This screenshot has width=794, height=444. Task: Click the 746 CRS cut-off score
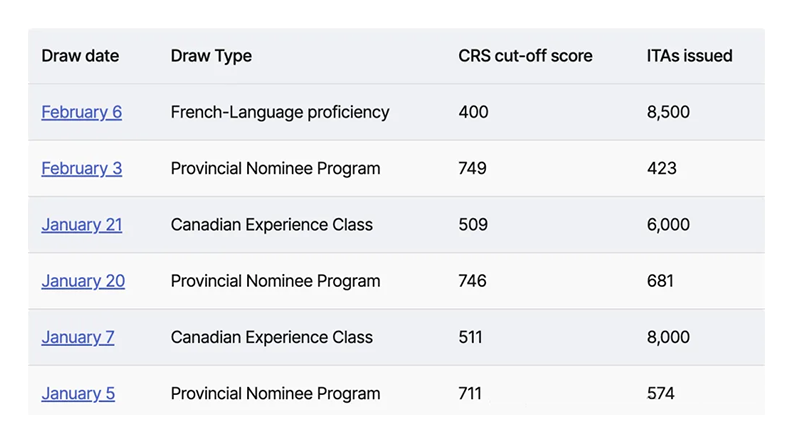click(472, 280)
